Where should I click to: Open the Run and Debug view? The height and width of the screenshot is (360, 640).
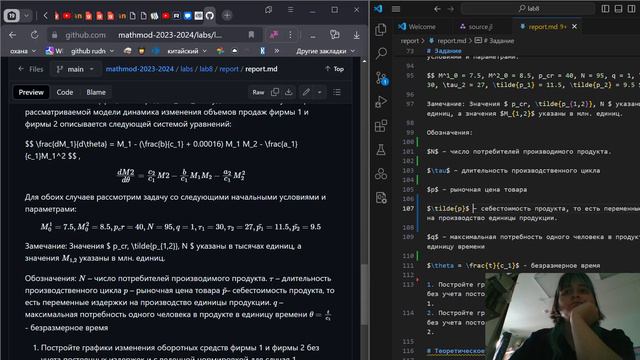[381, 101]
